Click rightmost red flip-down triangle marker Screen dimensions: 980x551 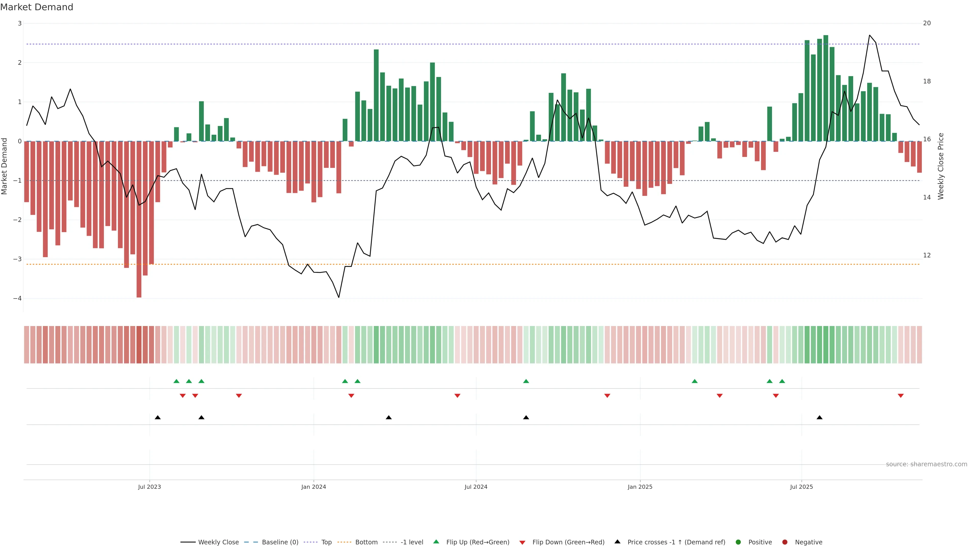900,396
